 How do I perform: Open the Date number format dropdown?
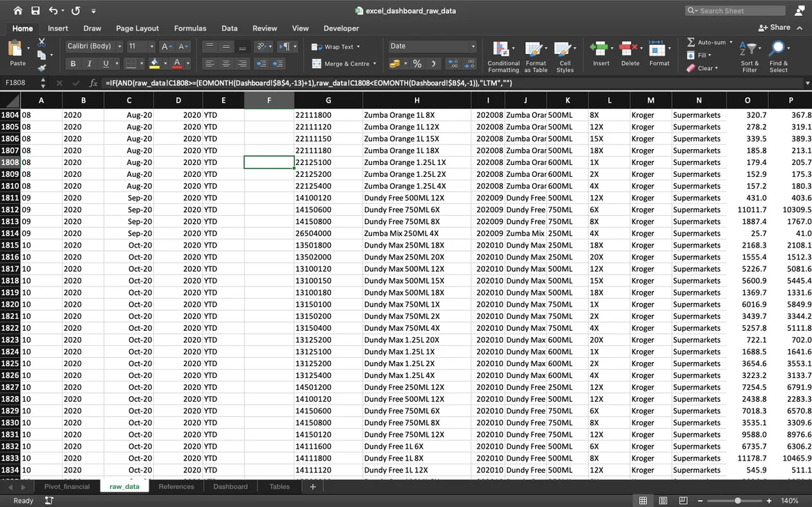tap(473, 46)
